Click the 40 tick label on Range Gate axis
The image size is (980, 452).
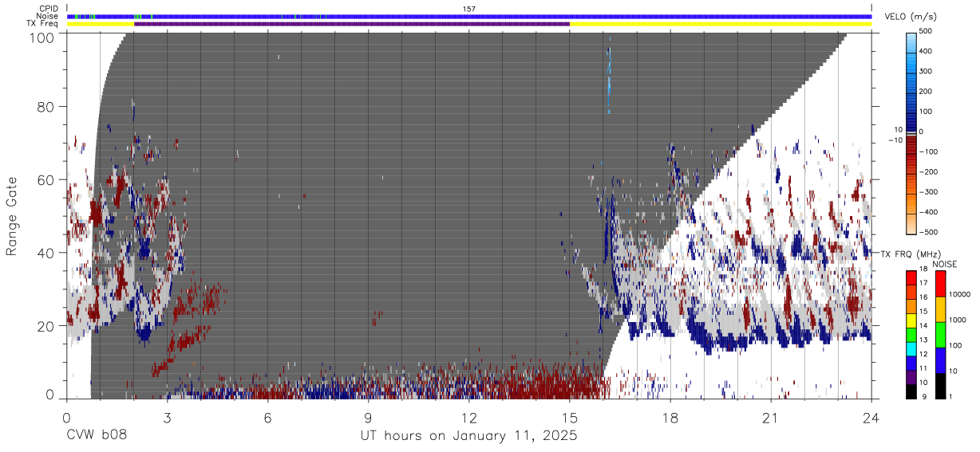(x=47, y=253)
